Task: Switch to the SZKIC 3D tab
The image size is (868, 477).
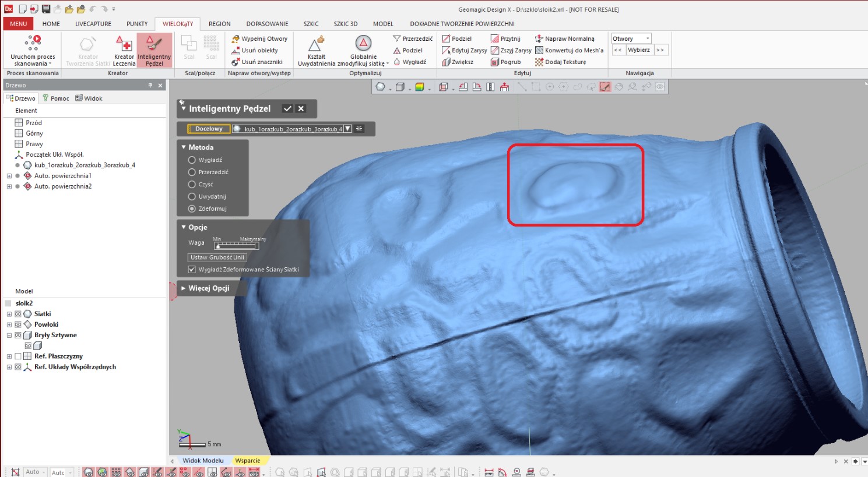Action: (x=345, y=24)
